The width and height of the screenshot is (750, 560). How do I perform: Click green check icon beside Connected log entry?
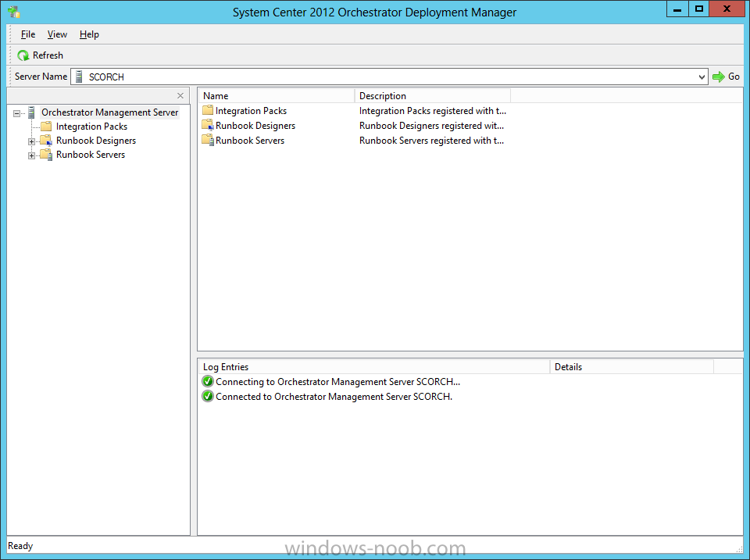click(208, 397)
